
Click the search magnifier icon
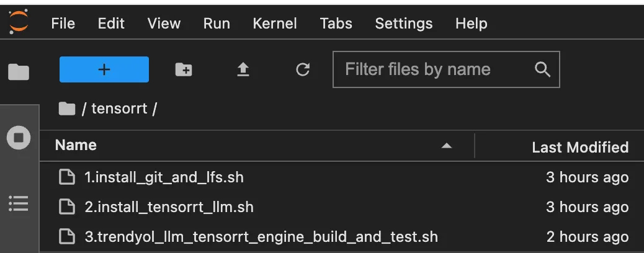(x=542, y=69)
